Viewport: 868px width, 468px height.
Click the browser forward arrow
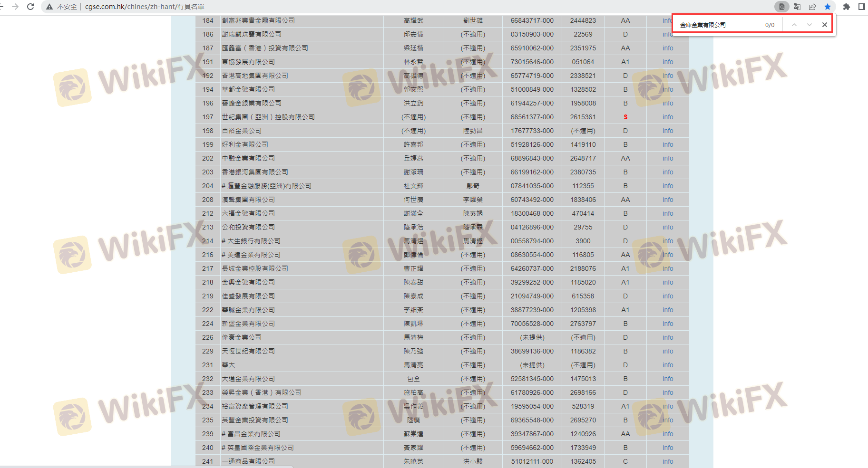click(x=15, y=7)
